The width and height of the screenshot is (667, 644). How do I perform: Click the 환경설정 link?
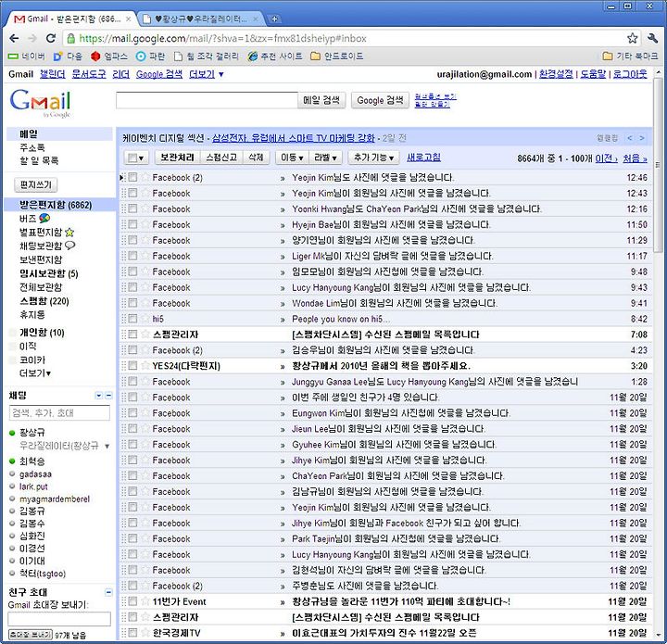556,74
